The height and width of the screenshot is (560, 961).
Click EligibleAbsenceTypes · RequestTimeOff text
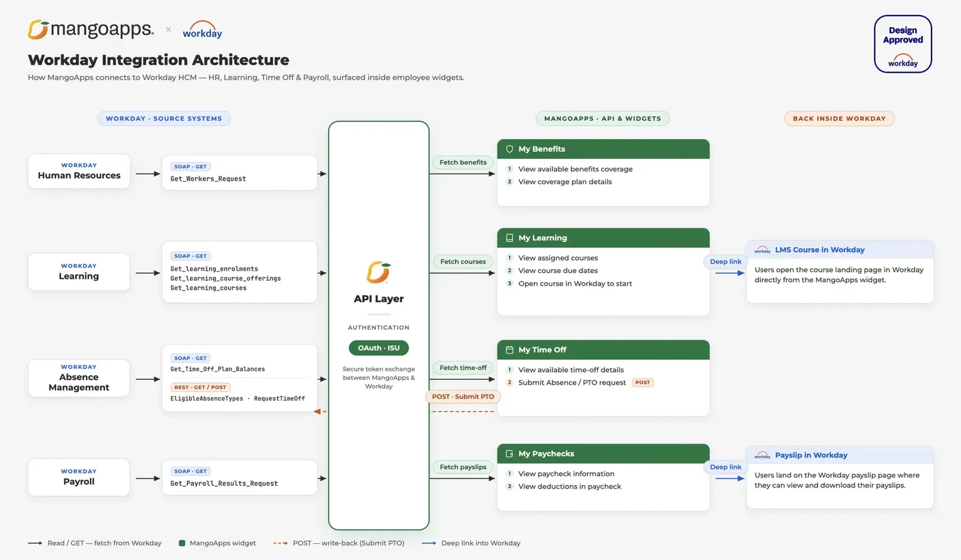click(x=237, y=399)
